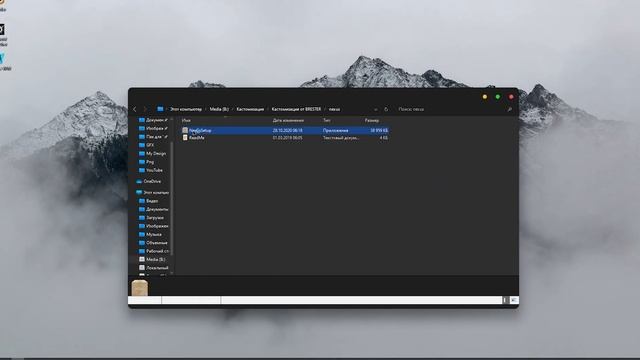Screen dimensions: 640x360
Task: Open pinned Документы in quick access
Action: [153, 120]
